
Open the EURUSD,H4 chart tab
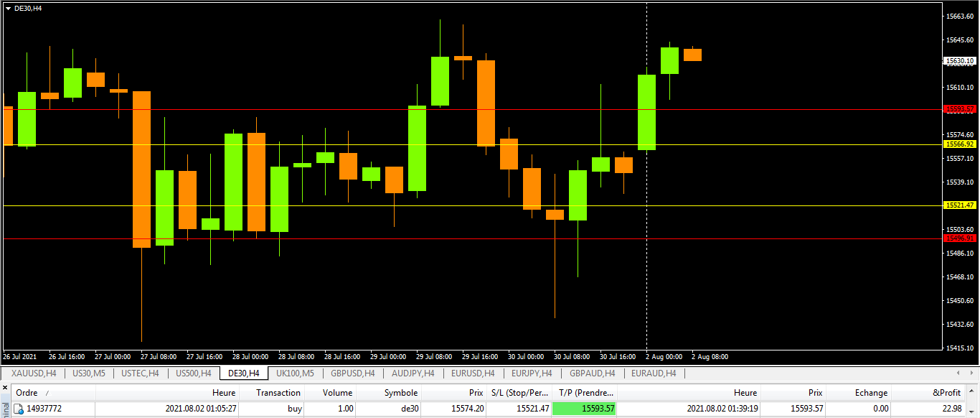point(472,373)
